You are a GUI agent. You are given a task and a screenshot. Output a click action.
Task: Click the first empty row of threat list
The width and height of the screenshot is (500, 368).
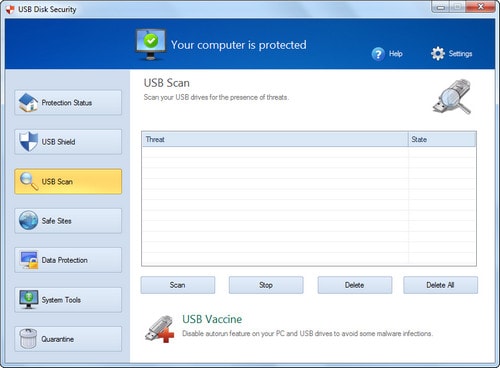(x=309, y=152)
